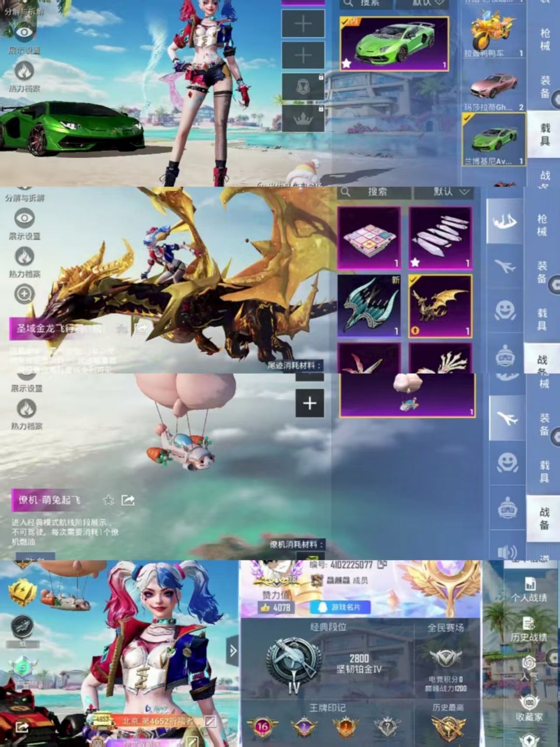Viewport: 560px width, 747px height.
Task: Toggle star on the green Lamborghini card
Action: (346, 64)
